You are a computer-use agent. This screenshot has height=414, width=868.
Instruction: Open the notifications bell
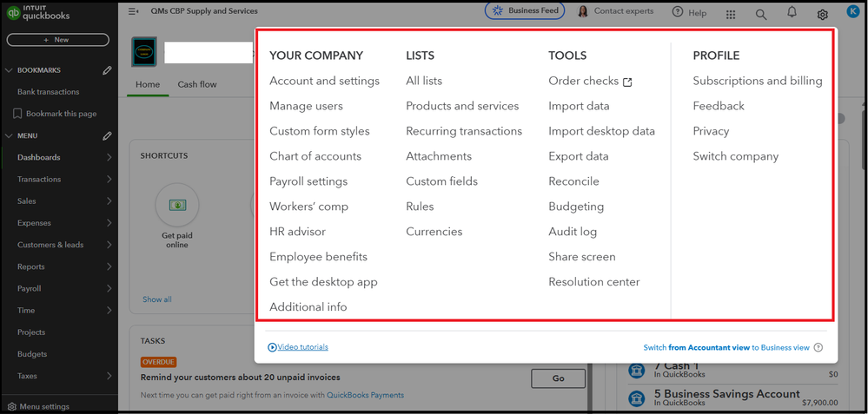[792, 13]
